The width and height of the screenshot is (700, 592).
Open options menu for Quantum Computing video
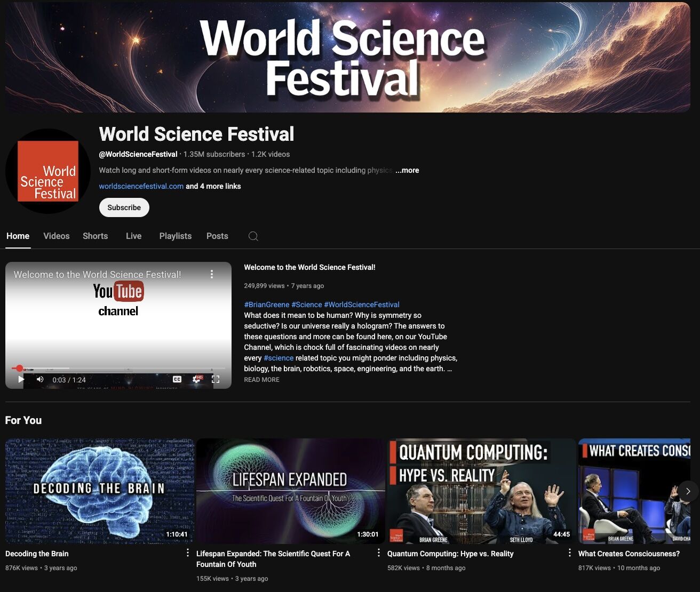(x=569, y=553)
